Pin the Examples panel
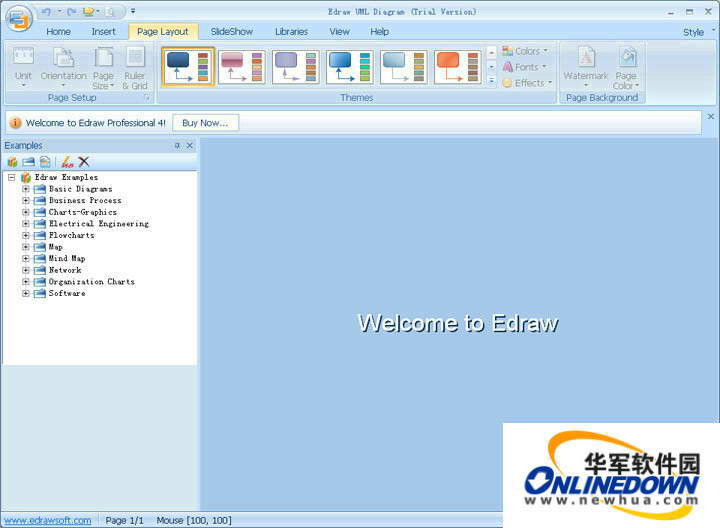The width and height of the screenshot is (720, 528). (177, 146)
